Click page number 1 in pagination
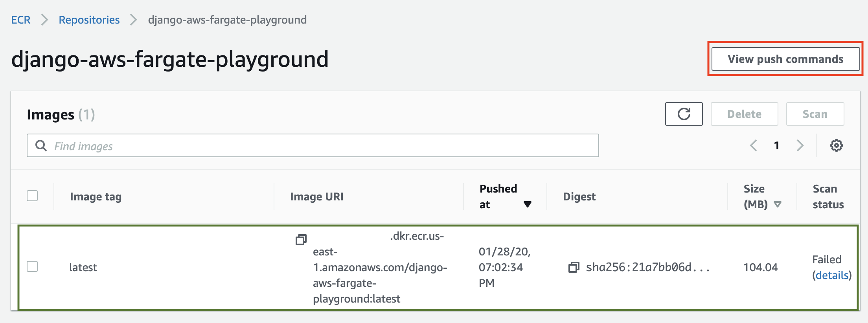 click(x=776, y=145)
